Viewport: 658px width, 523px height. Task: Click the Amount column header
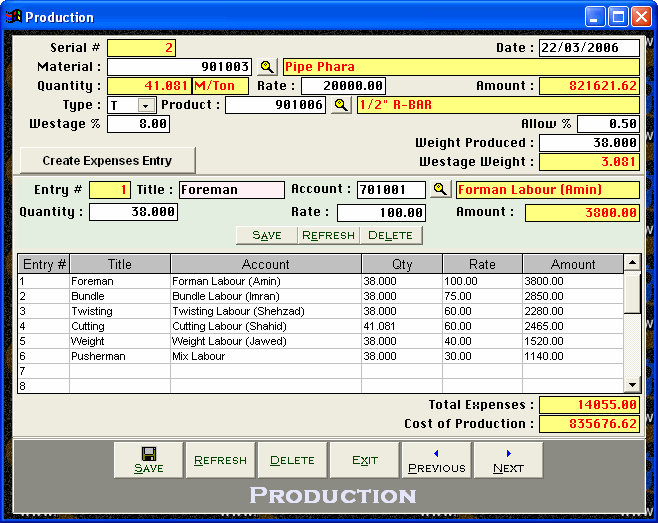point(573,264)
